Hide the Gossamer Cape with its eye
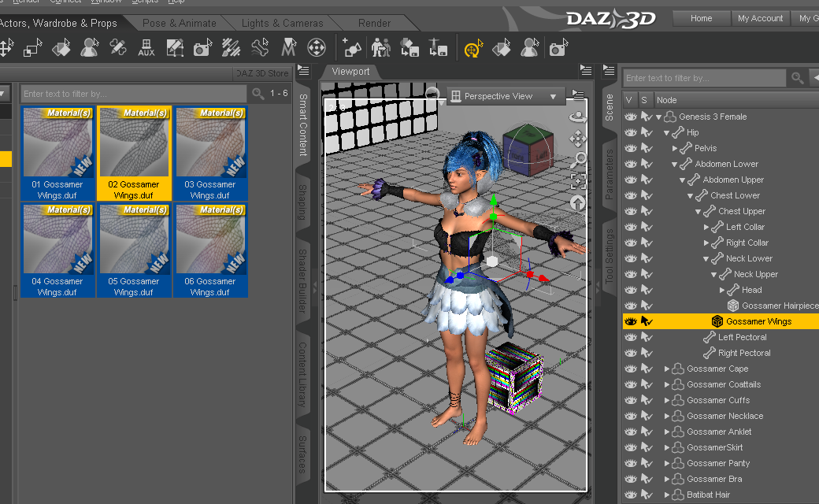819x504 pixels. click(631, 369)
